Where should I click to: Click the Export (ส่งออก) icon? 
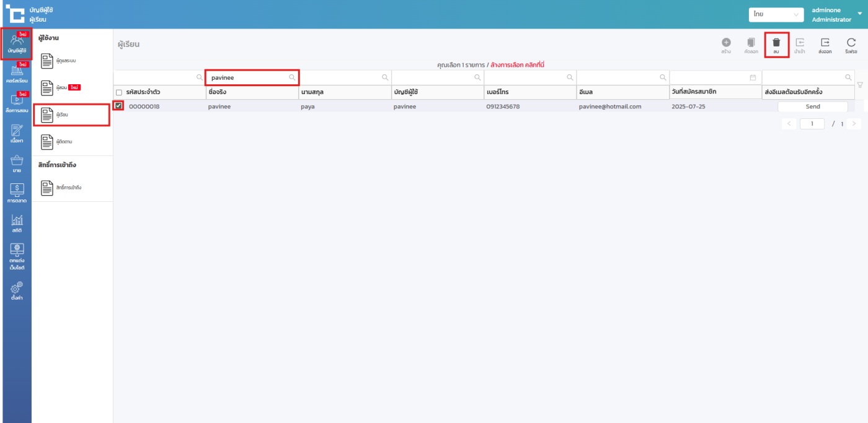pos(825,43)
